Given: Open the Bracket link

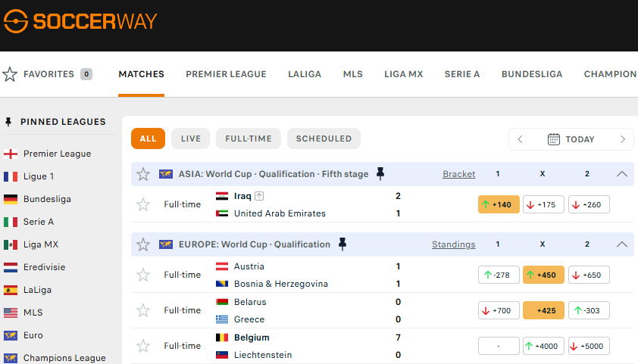Looking at the screenshot, I should coord(459,174).
